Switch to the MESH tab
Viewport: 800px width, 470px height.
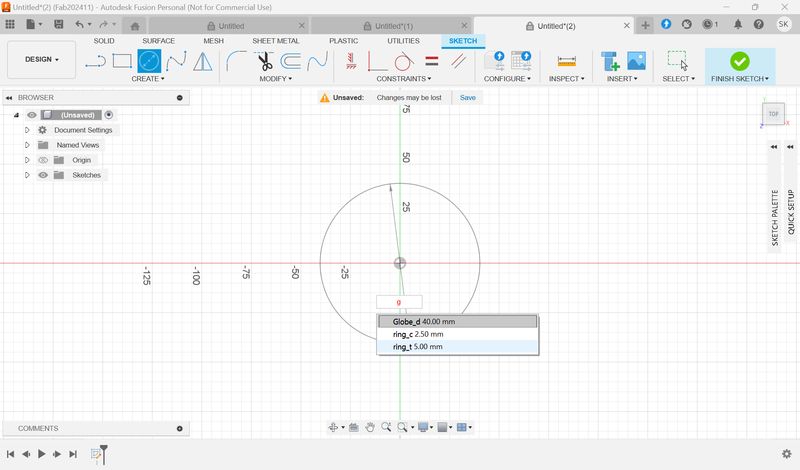(213, 41)
